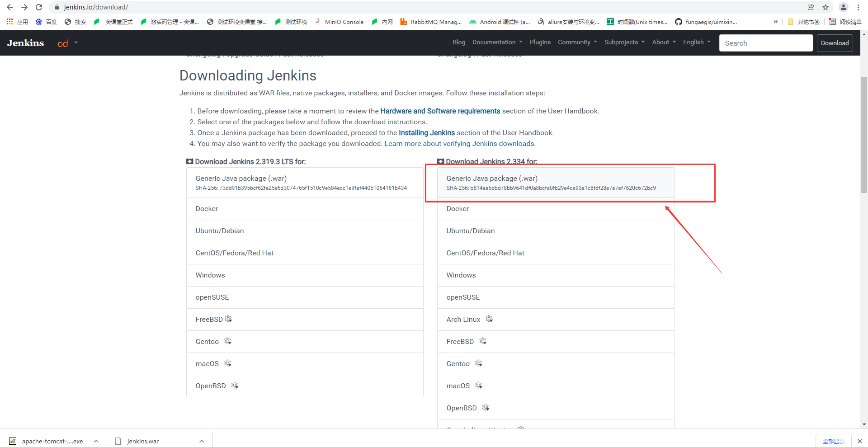Open the 其他书签 bookmarks folder
Screen dimensions: 868x447
[x=803, y=22]
